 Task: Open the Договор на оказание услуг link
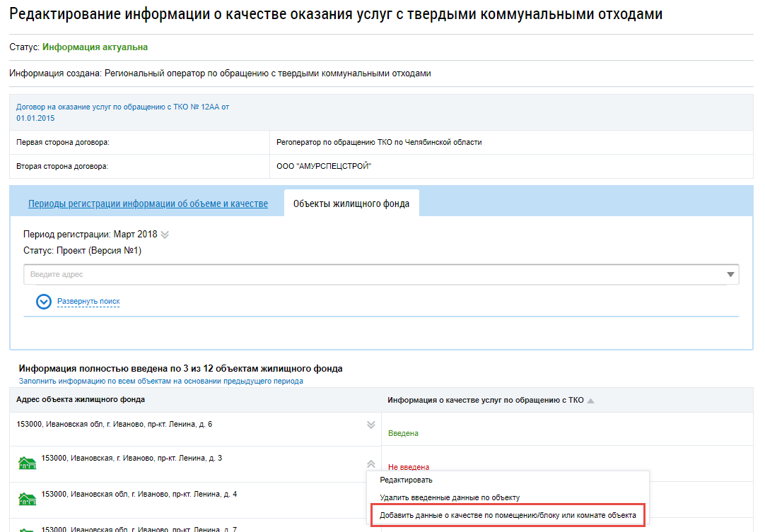[122, 112]
